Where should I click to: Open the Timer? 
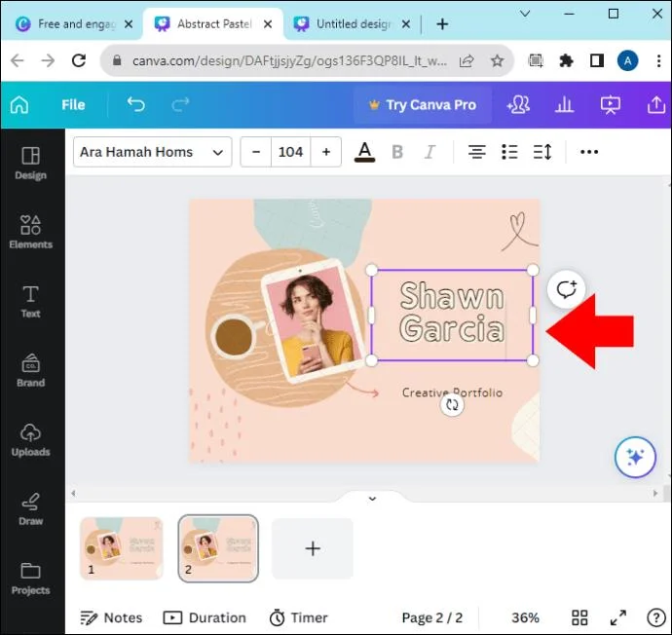[298, 617]
